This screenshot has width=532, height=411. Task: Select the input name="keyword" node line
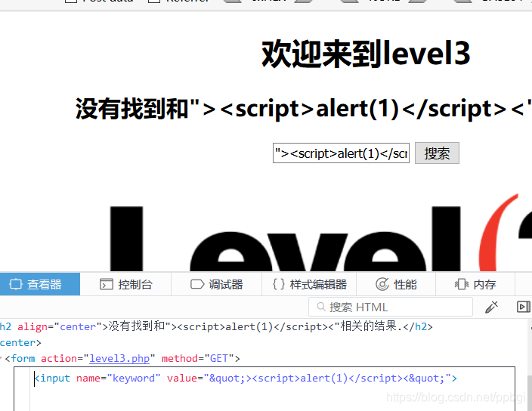pos(246,378)
